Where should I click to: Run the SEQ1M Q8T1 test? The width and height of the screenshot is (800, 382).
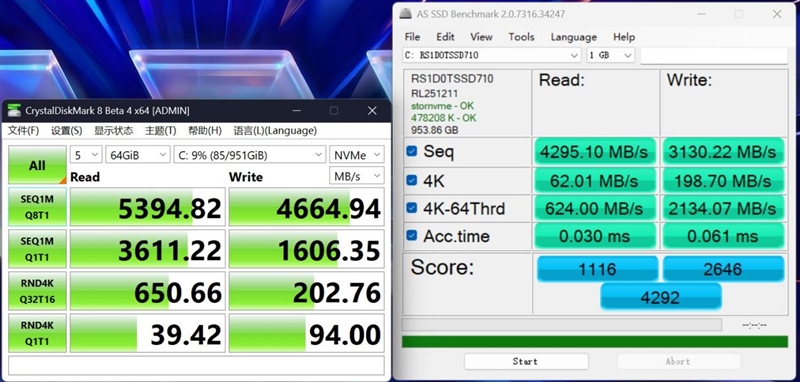coord(37,207)
